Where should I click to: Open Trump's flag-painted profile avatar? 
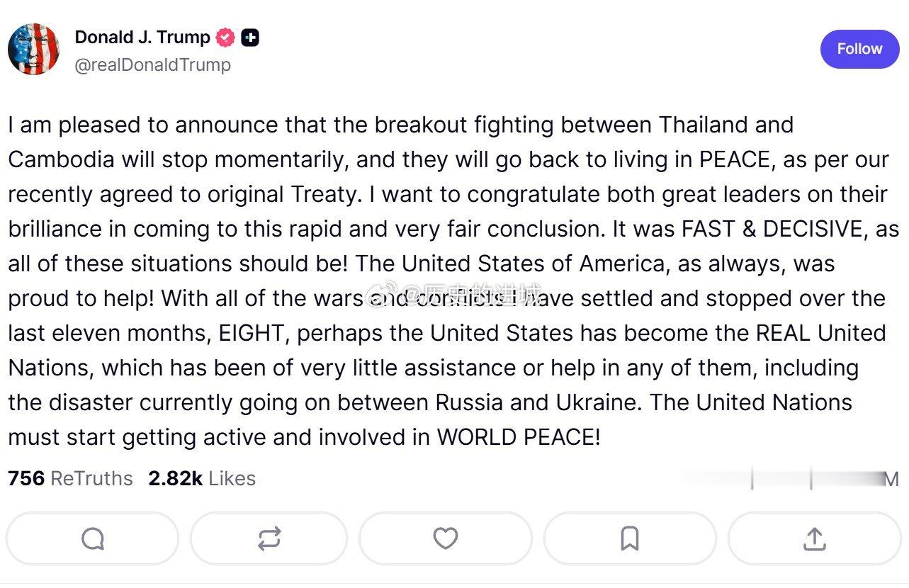[x=33, y=49]
